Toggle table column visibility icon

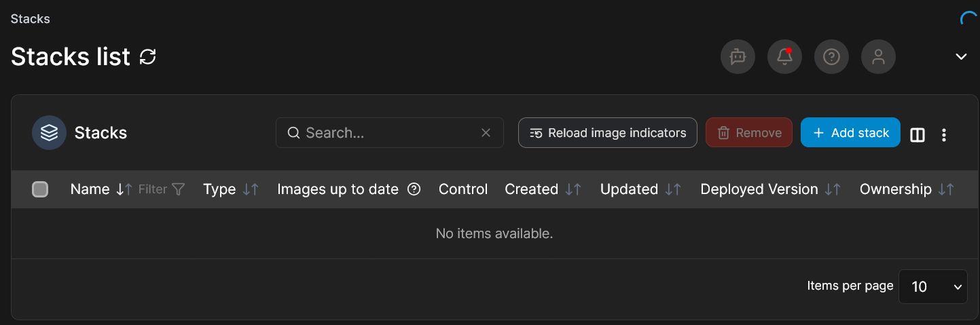click(x=918, y=135)
